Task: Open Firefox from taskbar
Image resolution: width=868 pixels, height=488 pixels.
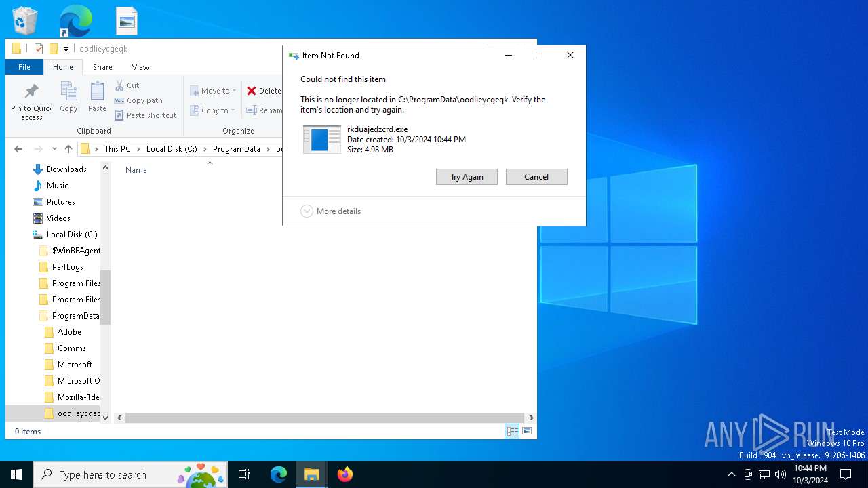Action: tap(345, 474)
